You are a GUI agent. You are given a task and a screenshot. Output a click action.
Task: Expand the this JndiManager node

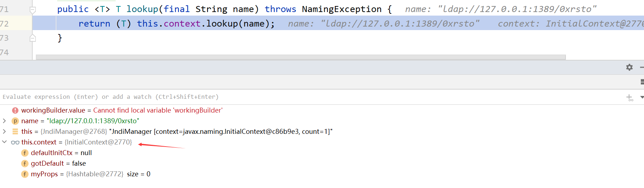[4, 131]
